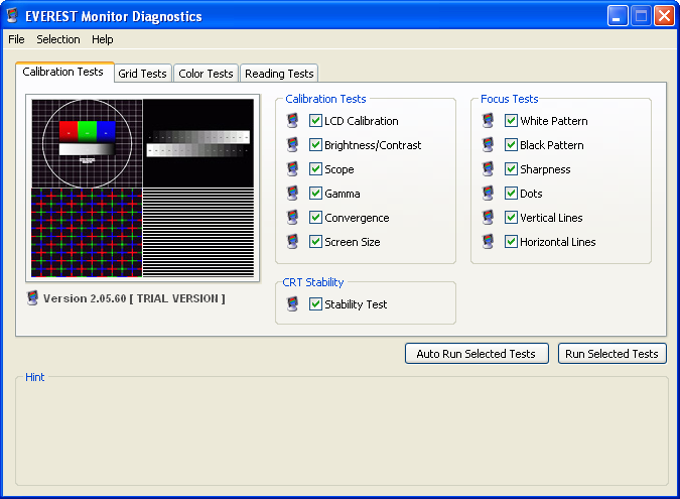The image size is (680, 499).
Task: Click the monitor icon beside Horizontal Lines
Action: point(488,242)
